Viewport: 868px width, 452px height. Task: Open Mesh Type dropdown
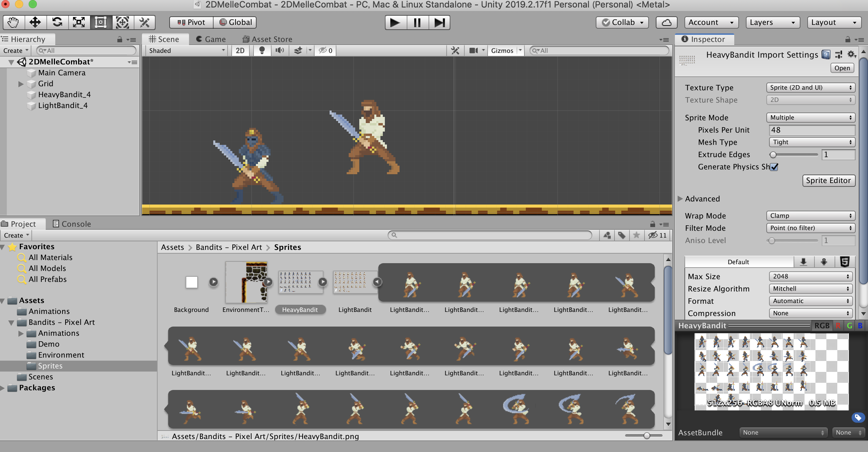[x=812, y=142]
